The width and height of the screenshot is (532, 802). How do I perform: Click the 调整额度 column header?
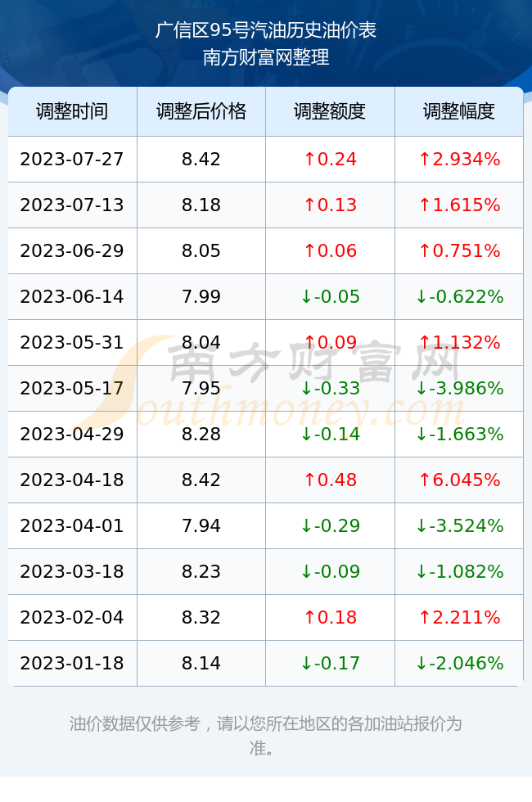pos(330,111)
